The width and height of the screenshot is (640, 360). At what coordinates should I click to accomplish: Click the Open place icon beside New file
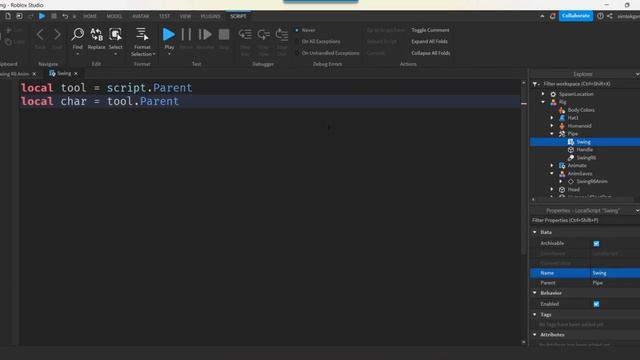pos(19,16)
